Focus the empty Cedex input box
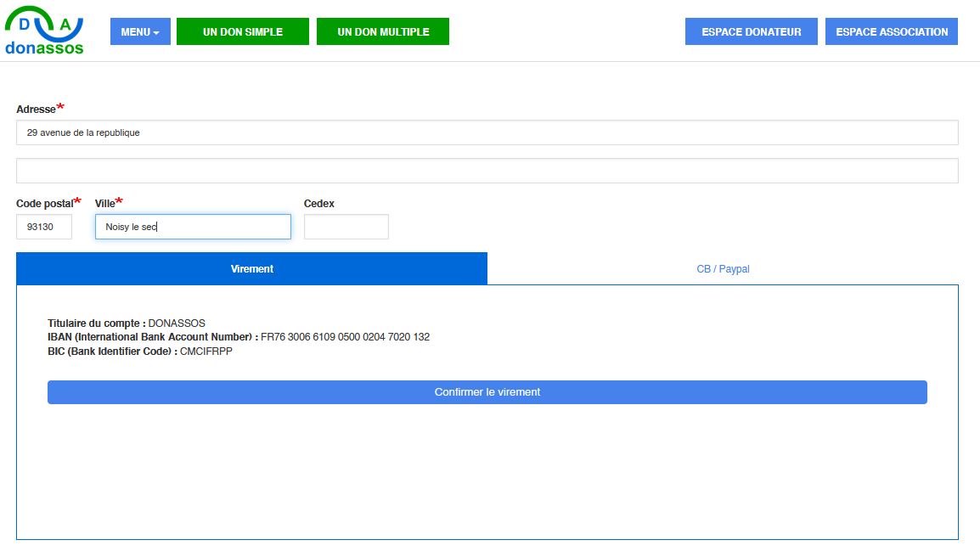The image size is (980, 557). pos(346,227)
